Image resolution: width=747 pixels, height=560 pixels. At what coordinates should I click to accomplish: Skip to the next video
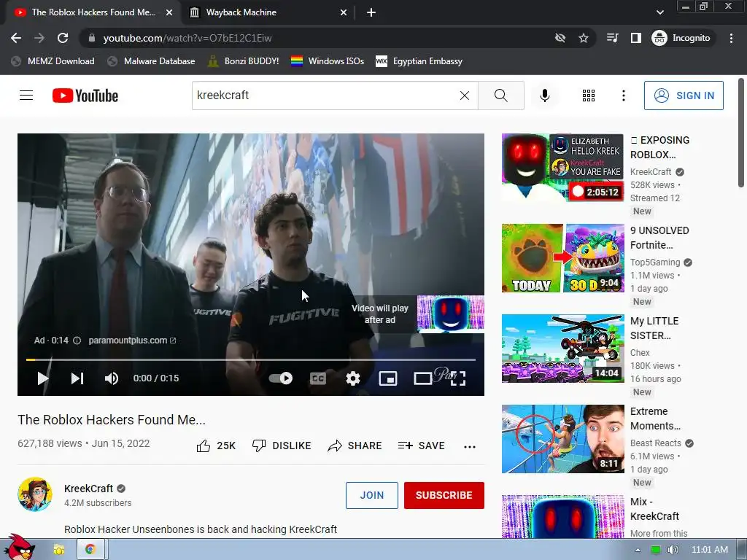(x=77, y=378)
